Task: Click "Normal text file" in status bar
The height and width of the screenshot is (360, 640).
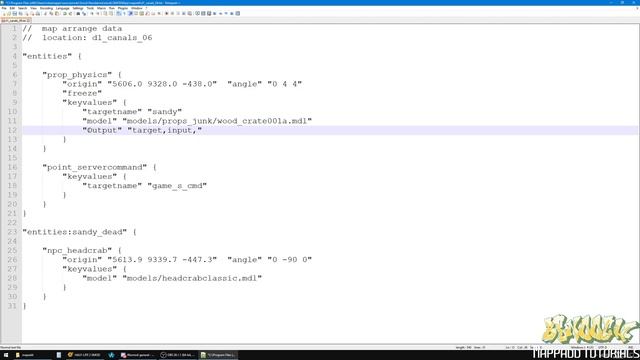Action: coord(11,347)
